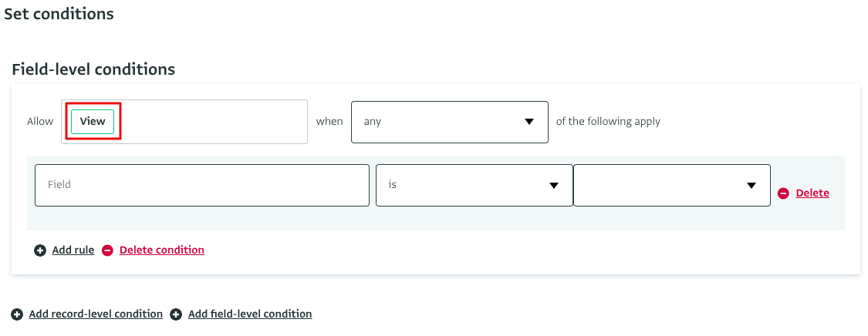Viewport: 868px width, 336px height.
Task: Click the plus icon next to Add rule
Action: coord(40,250)
